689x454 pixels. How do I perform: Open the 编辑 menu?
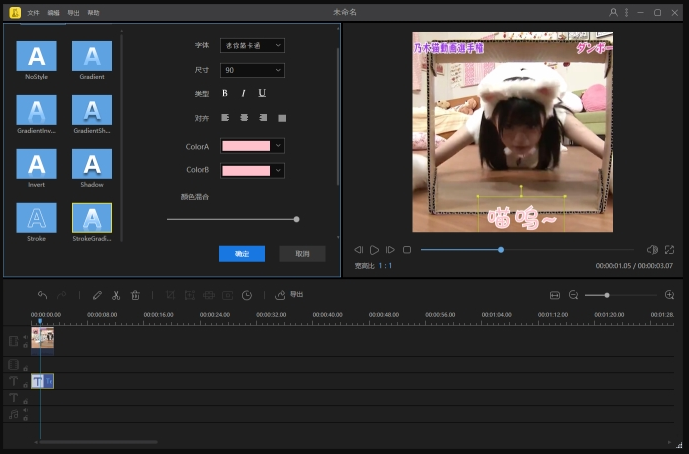click(53, 12)
